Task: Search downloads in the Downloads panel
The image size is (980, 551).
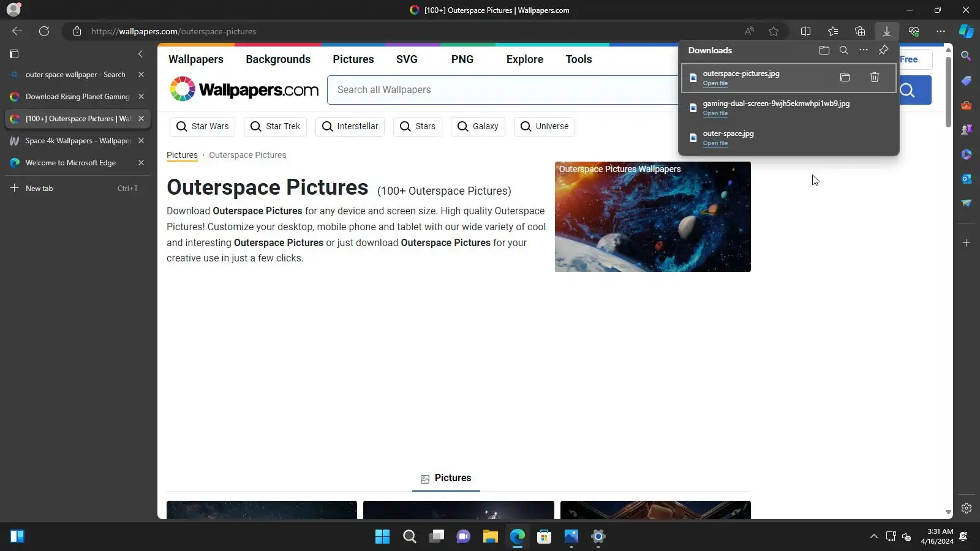Action: tap(844, 50)
